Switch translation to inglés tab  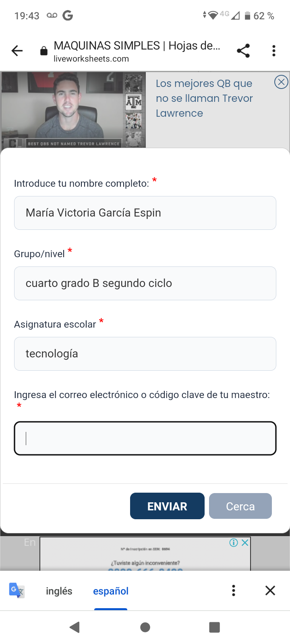click(59, 591)
